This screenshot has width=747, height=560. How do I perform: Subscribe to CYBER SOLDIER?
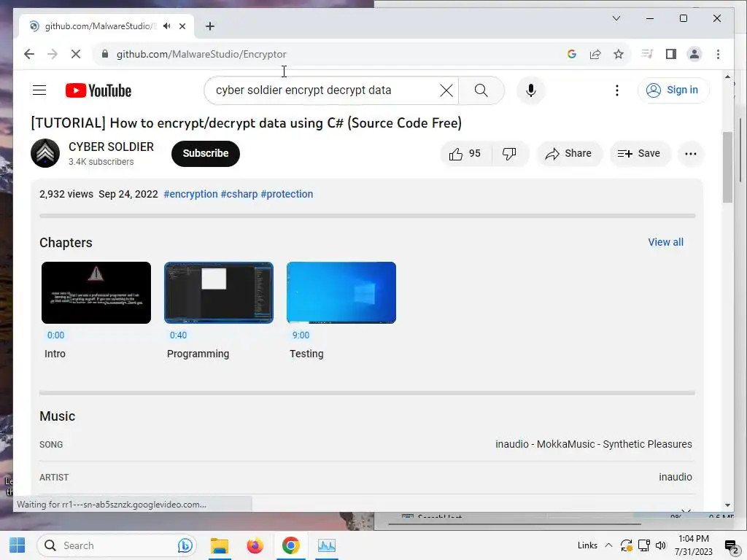205,153
